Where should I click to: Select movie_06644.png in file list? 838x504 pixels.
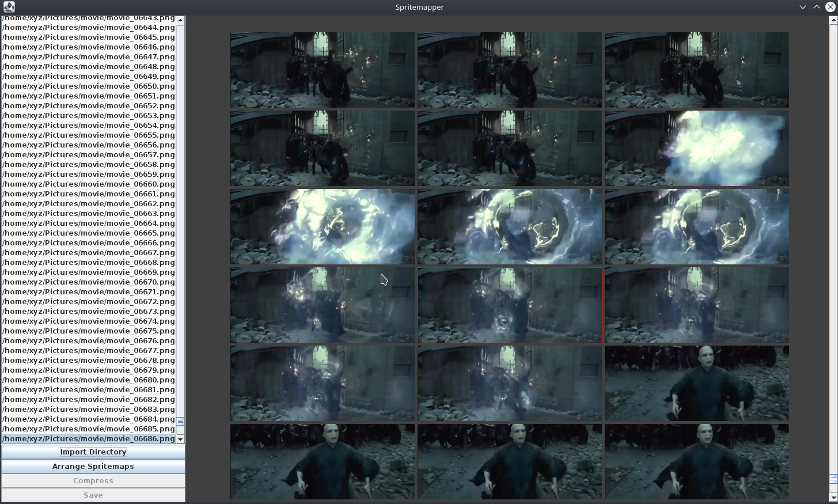89,27
